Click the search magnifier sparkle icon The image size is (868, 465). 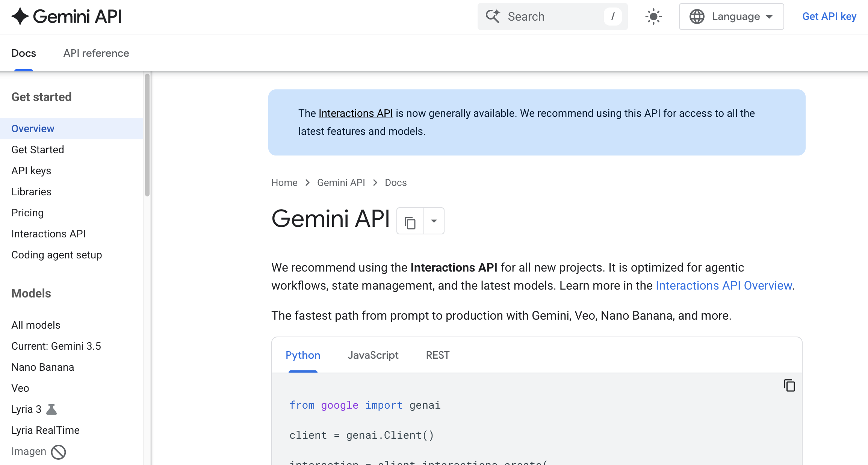(493, 17)
